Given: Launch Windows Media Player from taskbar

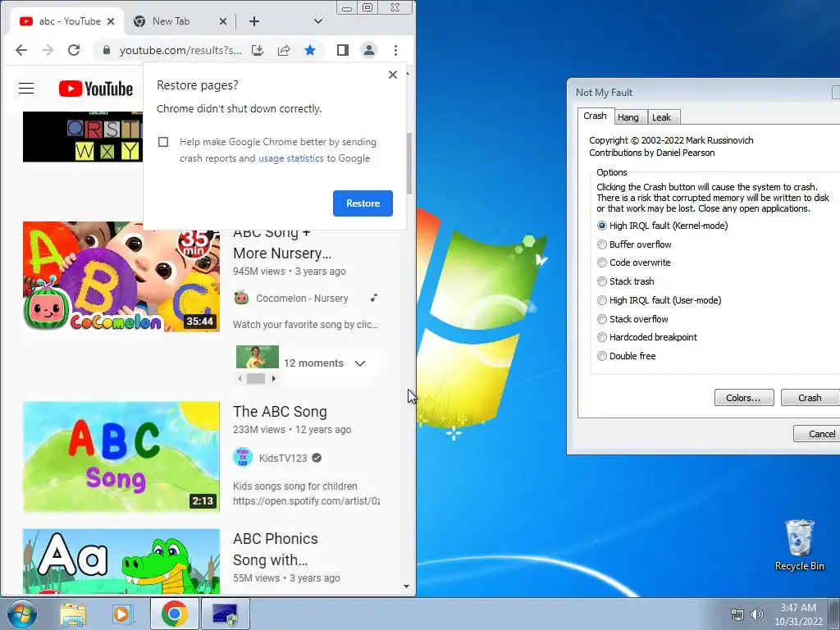Looking at the screenshot, I should coord(123,614).
